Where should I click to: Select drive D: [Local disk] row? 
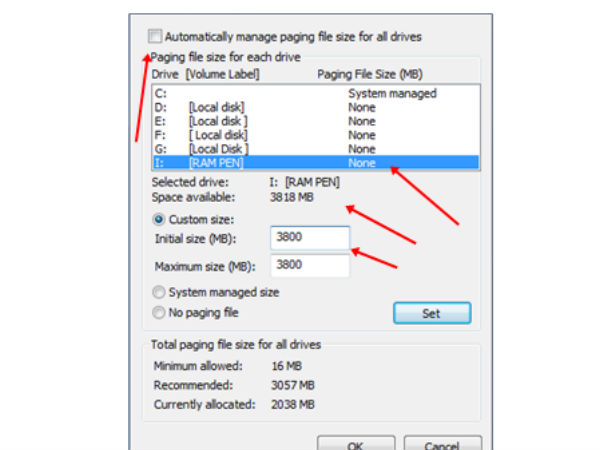point(316,108)
